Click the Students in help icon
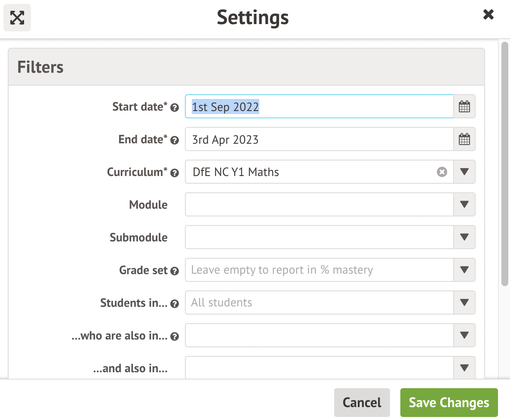Image resolution: width=510 pixels, height=420 pixels. coord(175,304)
